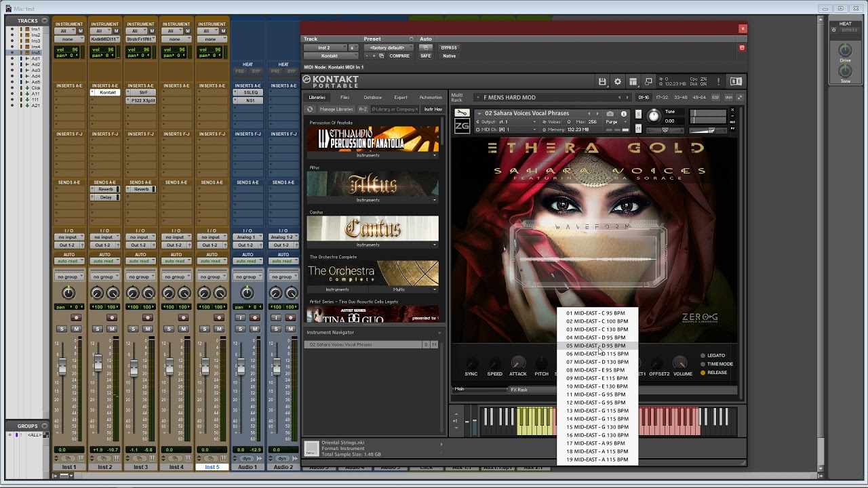Click the previous multi rack arrow
The image size is (868, 488).
tap(619, 98)
